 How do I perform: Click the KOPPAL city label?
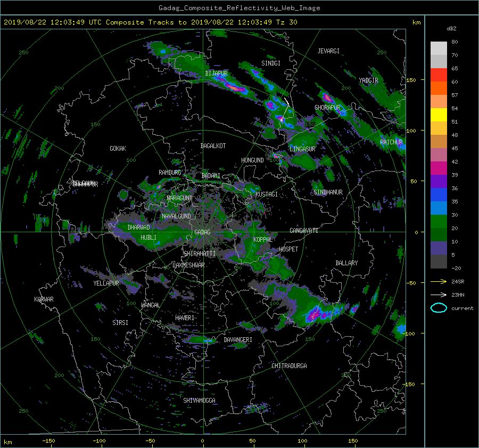(263, 240)
